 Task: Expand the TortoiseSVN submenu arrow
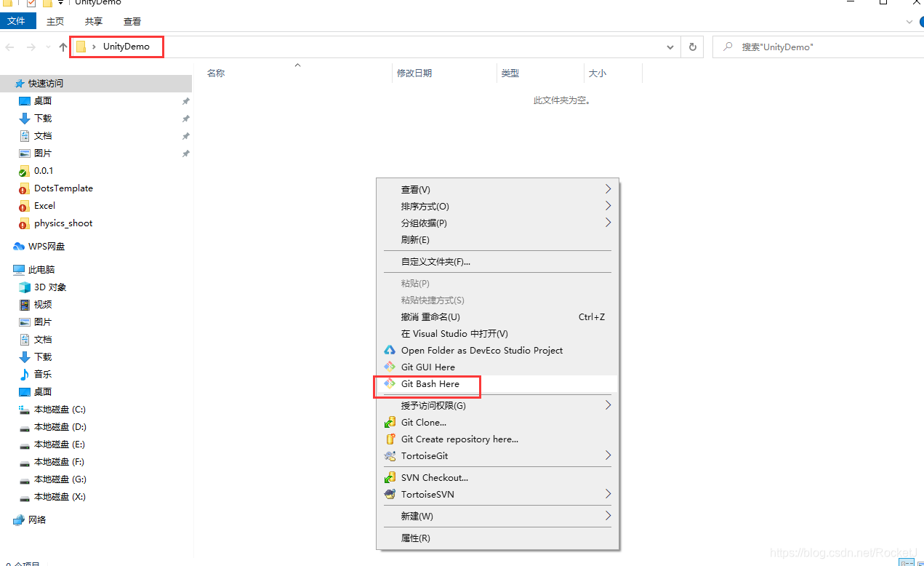click(608, 494)
